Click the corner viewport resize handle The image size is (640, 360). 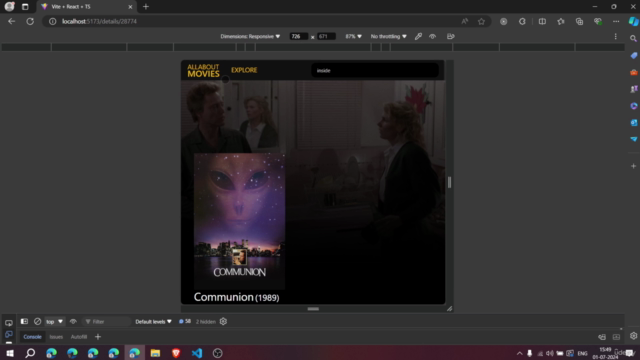(x=449, y=309)
